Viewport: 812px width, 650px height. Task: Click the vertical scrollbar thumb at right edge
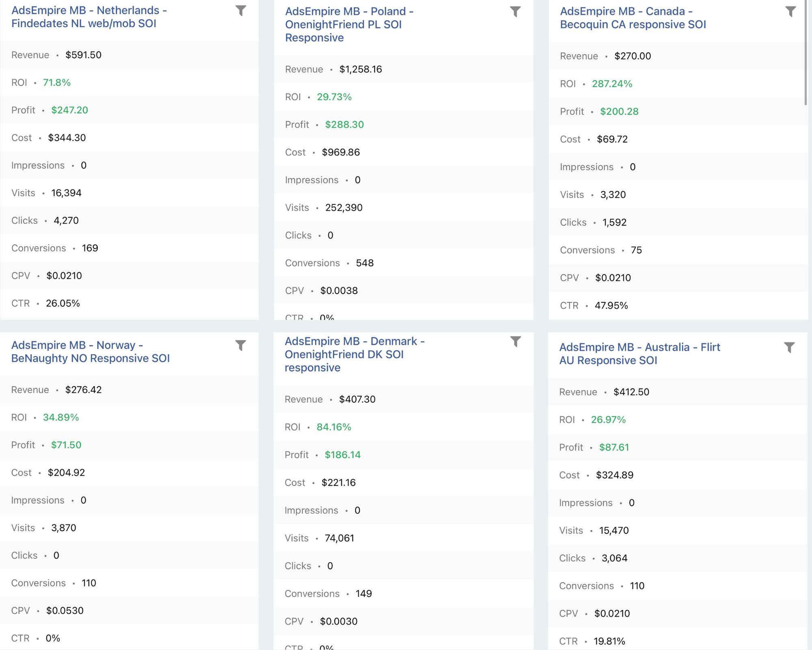pos(806,53)
